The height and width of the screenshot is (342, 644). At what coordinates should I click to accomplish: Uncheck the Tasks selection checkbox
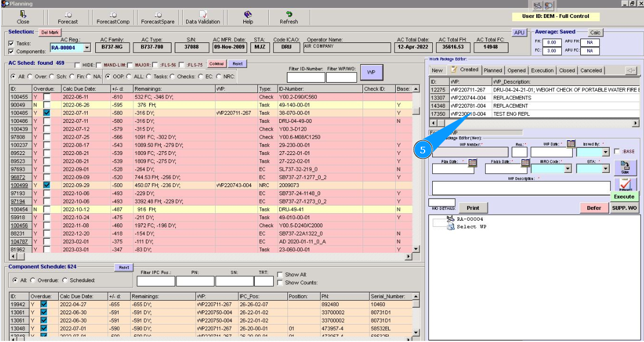[x=11, y=43]
